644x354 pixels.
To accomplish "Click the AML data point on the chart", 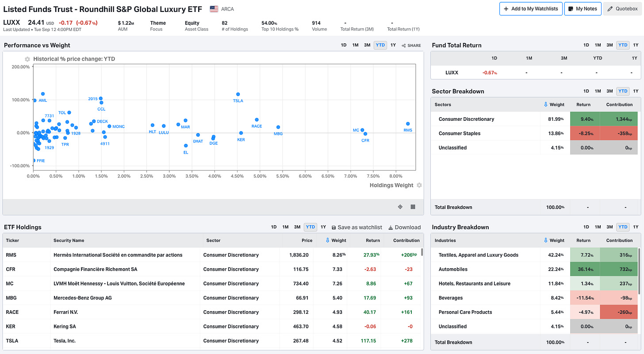I will 43,94.
